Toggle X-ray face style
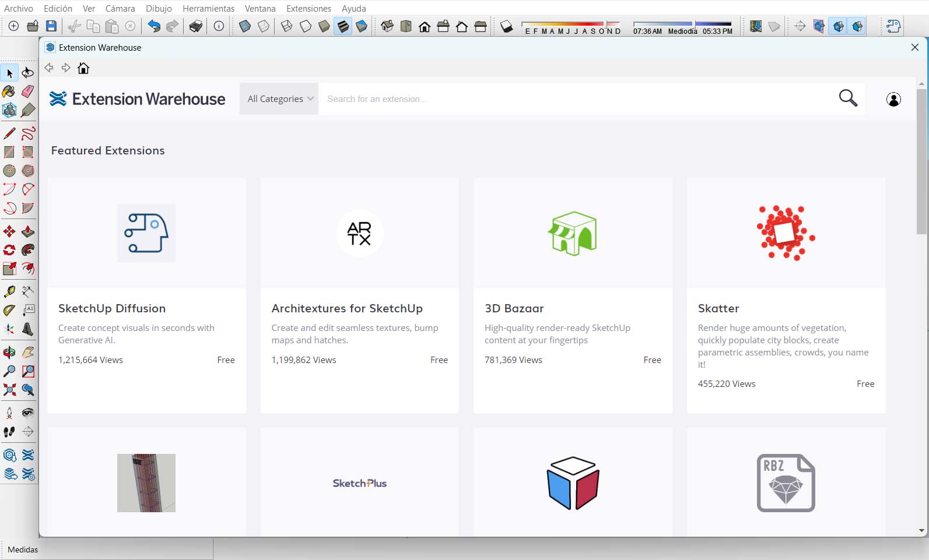This screenshot has width=929, height=560. click(x=245, y=26)
